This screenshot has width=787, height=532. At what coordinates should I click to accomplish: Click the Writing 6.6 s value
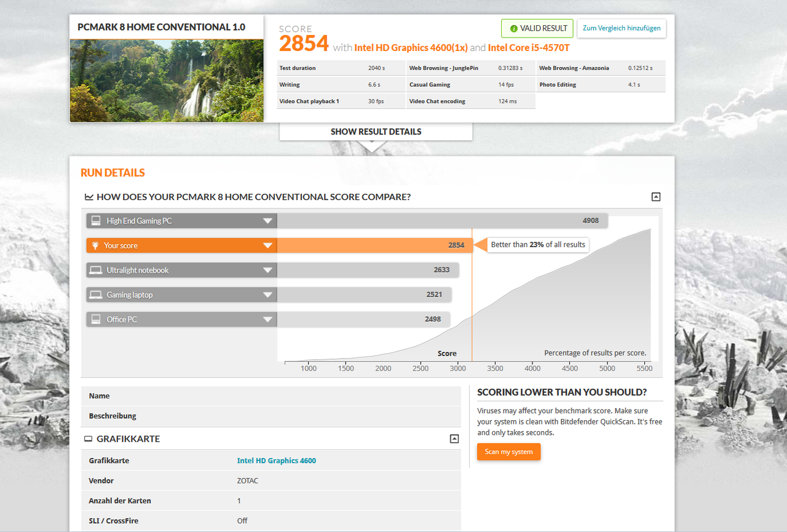click(374, 85)
